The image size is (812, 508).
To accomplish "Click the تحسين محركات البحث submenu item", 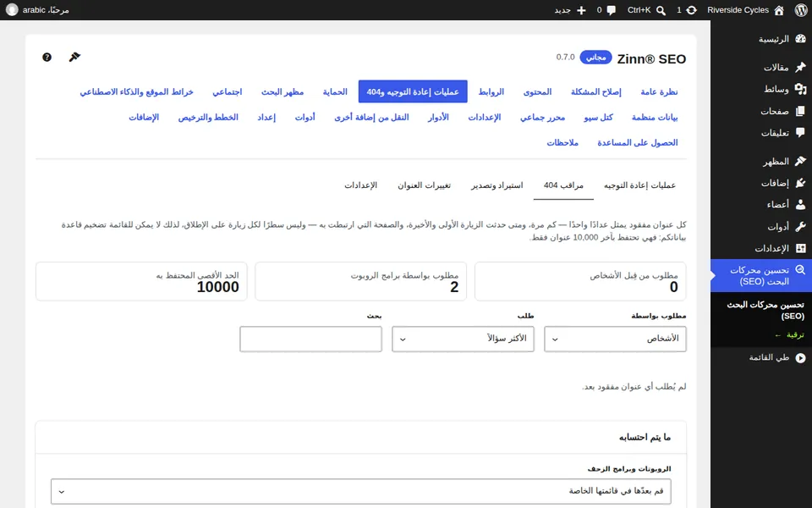I will tap(765, 310).
